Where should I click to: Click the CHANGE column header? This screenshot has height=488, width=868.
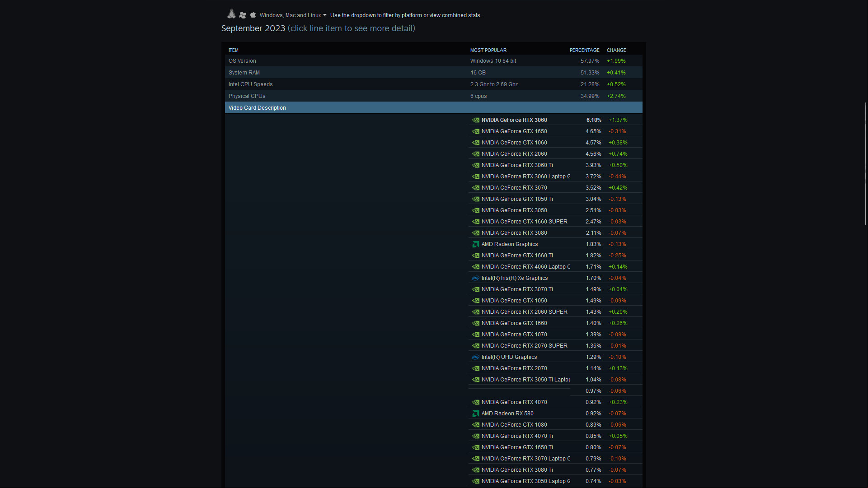616,50
